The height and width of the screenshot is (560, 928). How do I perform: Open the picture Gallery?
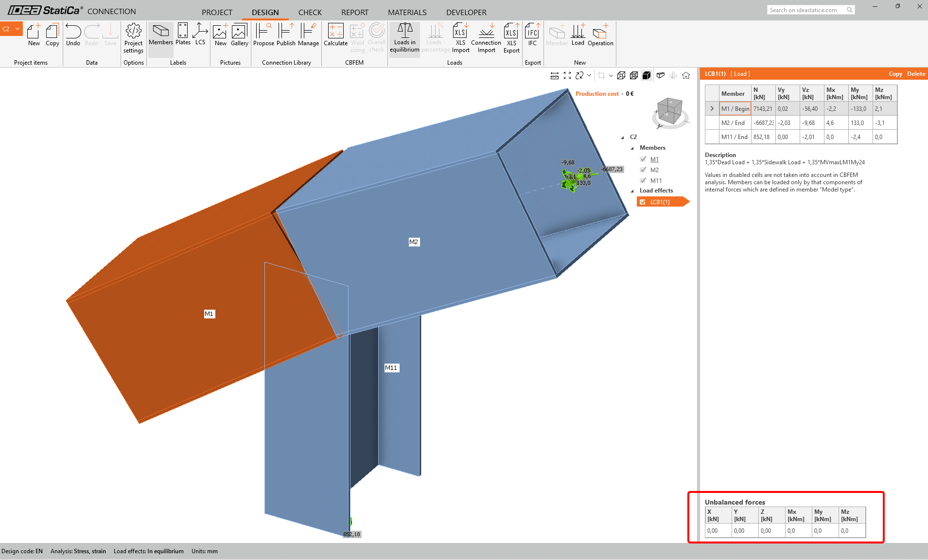[239, 35]
